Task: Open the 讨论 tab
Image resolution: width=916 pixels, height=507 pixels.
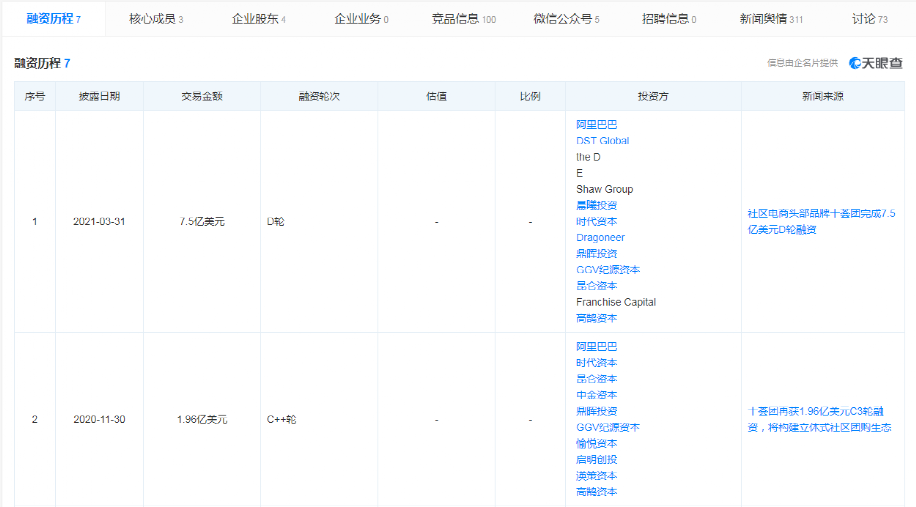Action: click(x=869, y=19)
